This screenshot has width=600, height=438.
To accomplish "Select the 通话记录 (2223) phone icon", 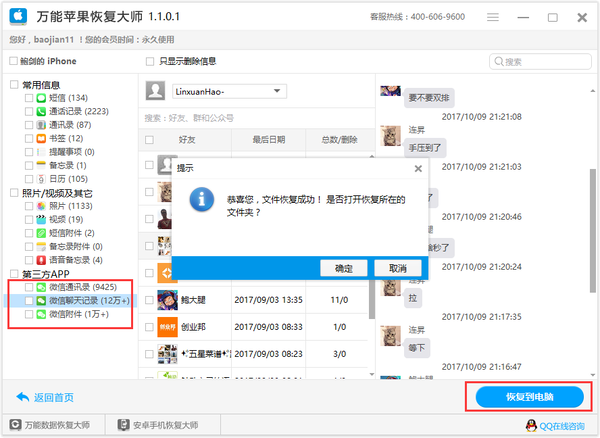I will tap(41, 111).
